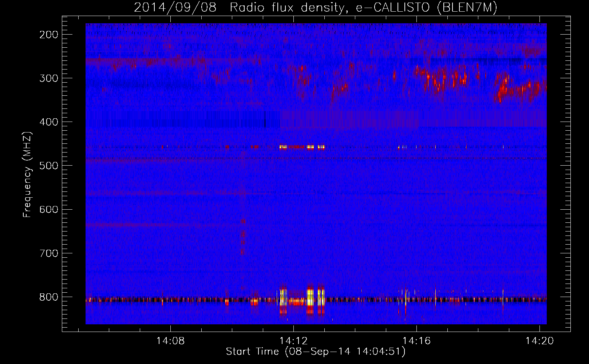Viewport: 589px width, 364px height.
Task: Click the "Start Time (08-Sep-14 14:04:51)" label
Action: pyautogui.click(x=316, y=352)
